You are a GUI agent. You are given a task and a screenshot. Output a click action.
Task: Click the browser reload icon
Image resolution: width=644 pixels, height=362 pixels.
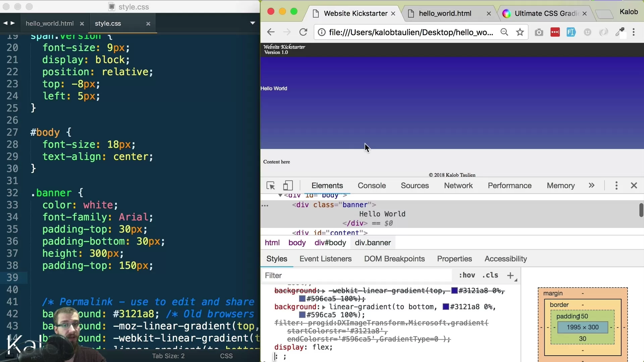(x=303, y=32)
